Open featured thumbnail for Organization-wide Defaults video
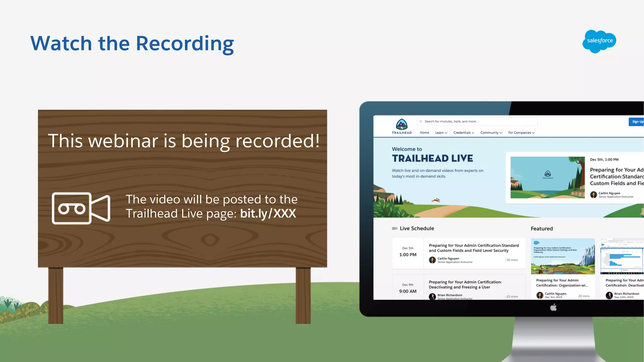 coord(563,256)
